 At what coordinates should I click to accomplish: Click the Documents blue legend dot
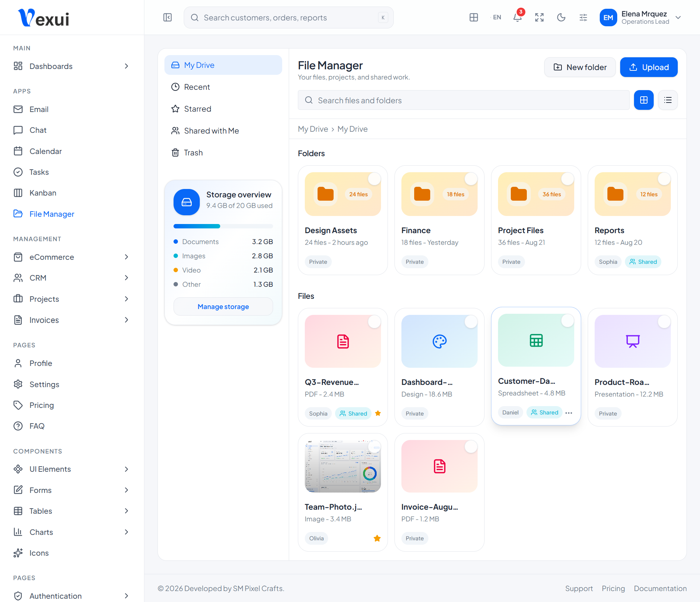pos(176,242)
